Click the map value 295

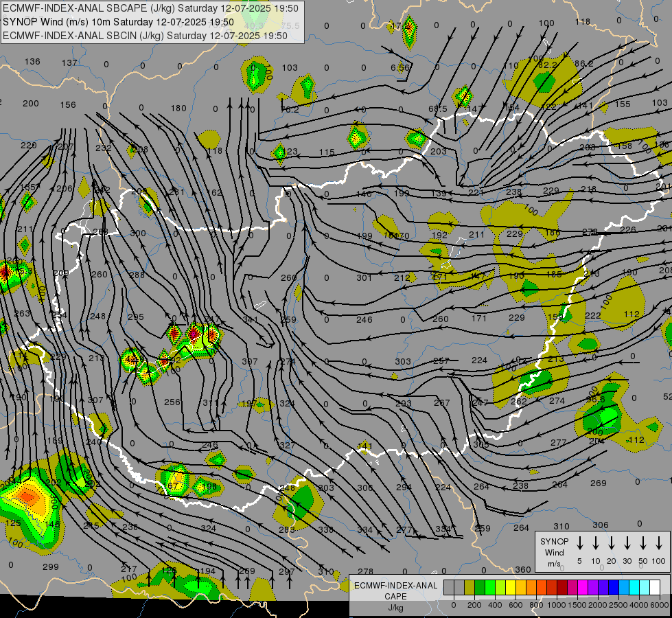(136, 317)
